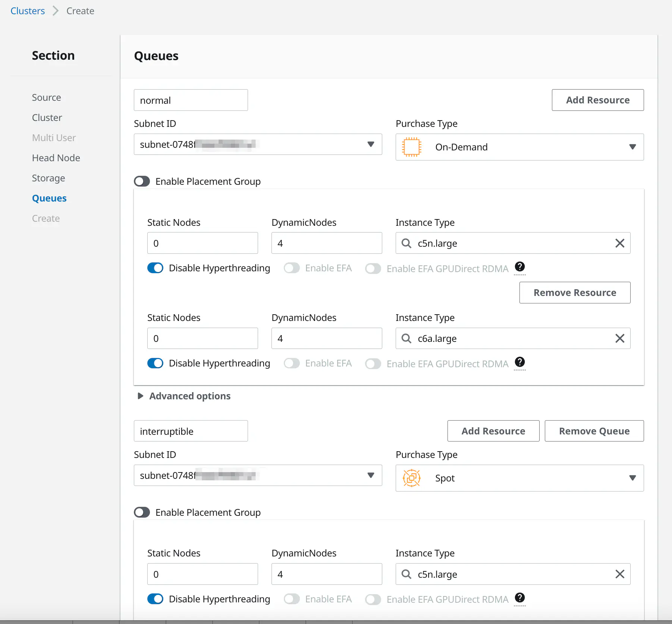This screenshot has width=672, height=624.
Task: Open Spot Purchase Type dropdown
Action: [632, 478]
